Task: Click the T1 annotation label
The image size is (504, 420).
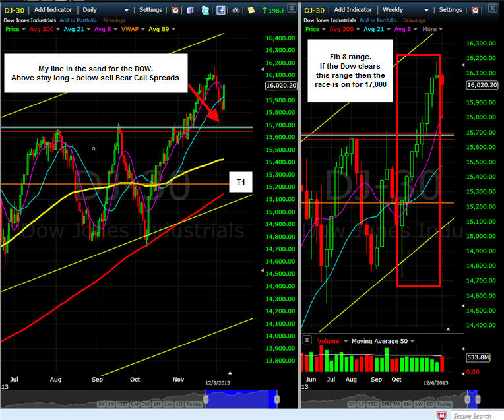Action: (241, 182)
